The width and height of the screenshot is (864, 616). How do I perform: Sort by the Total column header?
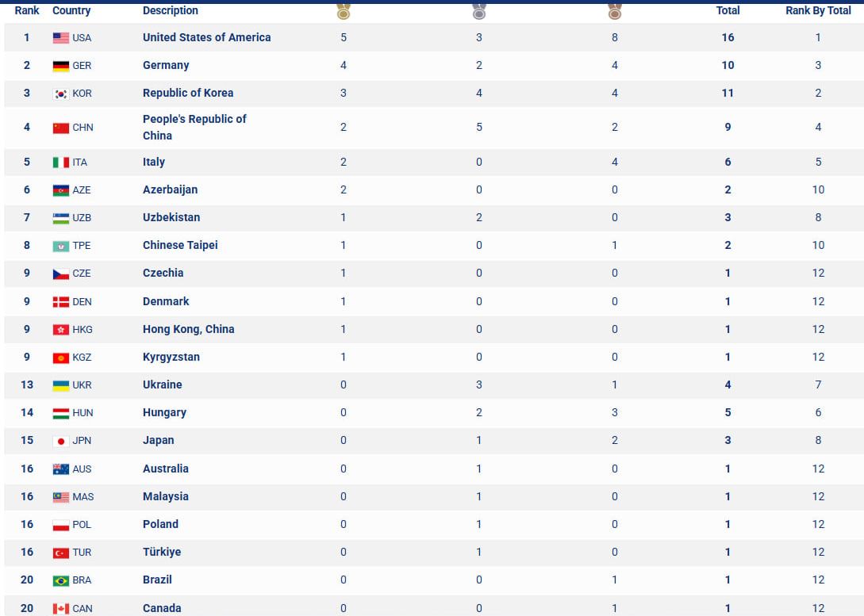coord(728,10)
